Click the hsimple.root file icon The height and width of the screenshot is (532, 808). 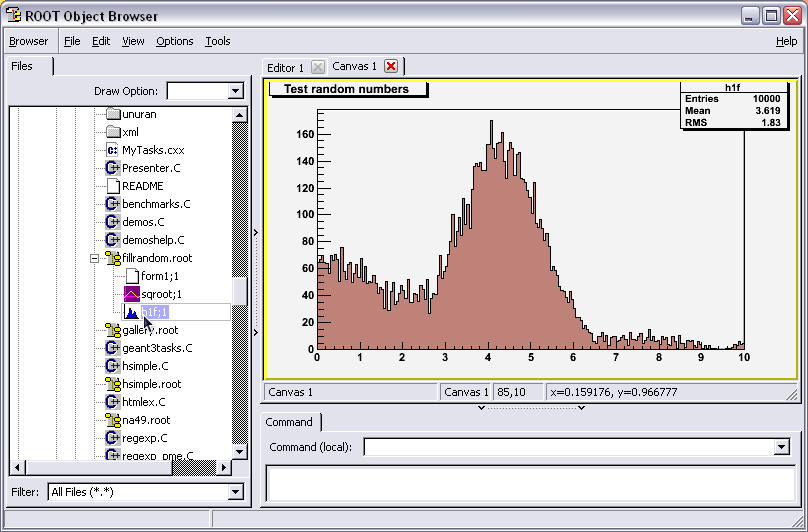[x=113, y=384]
